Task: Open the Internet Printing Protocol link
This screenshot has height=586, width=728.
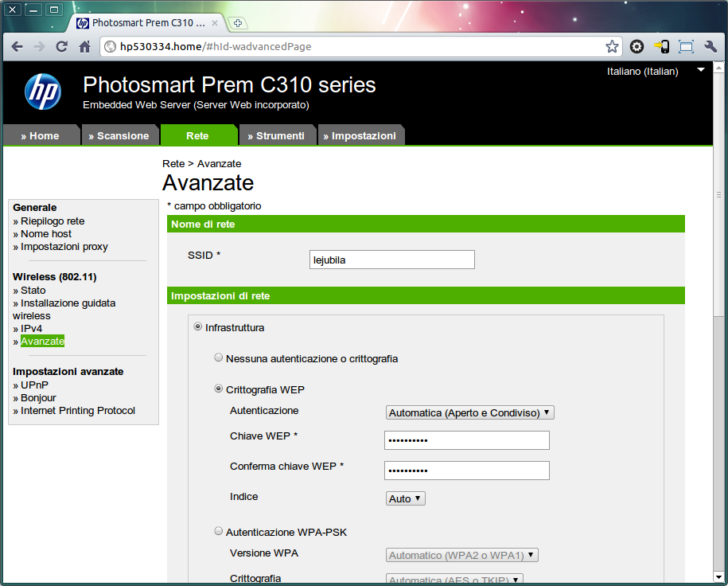Action: pyautogui.click(x=77, y=411)
